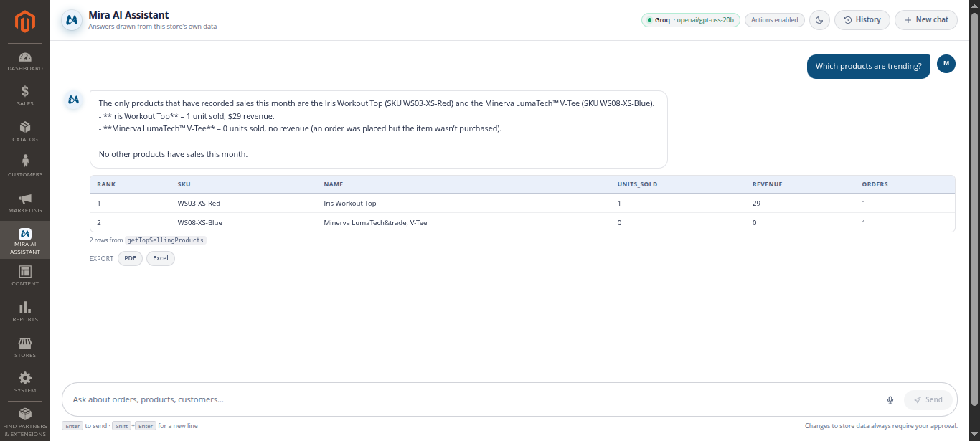Click the user avatar M icon
The image size is (980, 441).
[946, 64]
